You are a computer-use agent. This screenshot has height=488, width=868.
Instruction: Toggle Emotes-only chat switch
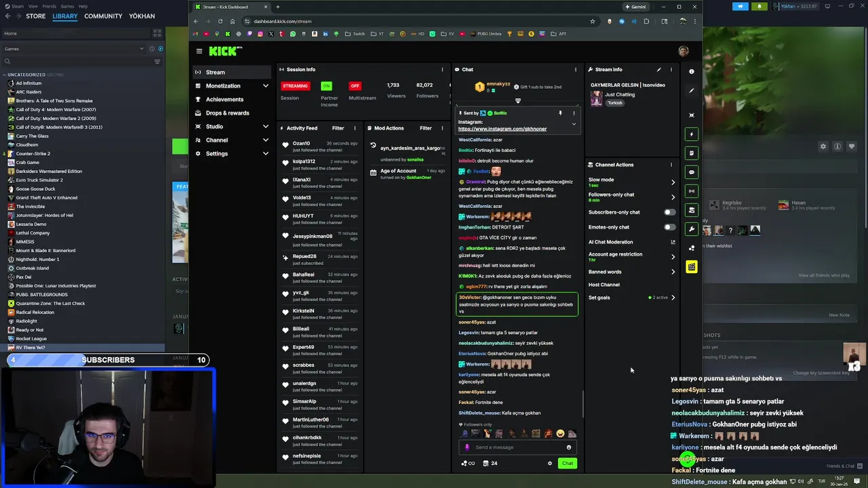670,227
